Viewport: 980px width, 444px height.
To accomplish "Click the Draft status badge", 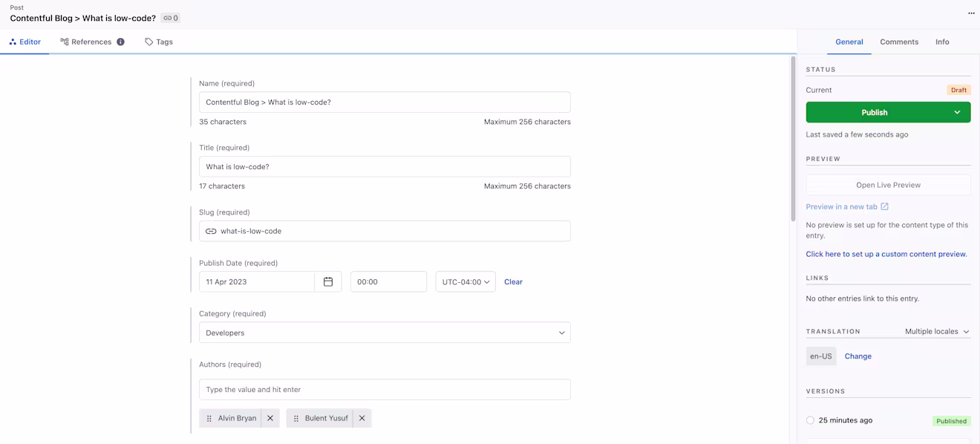I will (958, 90).
